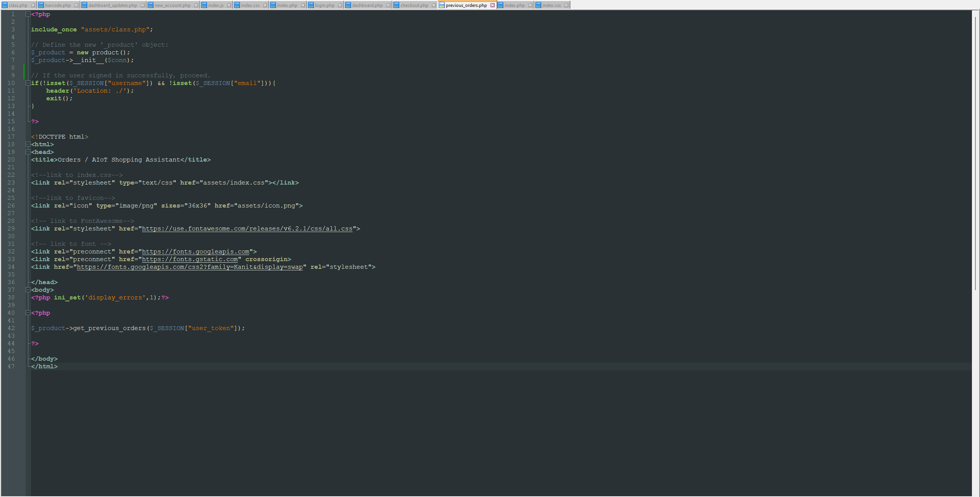The width and height of the screenshot is (980, 497).
Task: Click the file icon on previous_orders.php tab
Action: pyautogui.click(x=441, y=5)
